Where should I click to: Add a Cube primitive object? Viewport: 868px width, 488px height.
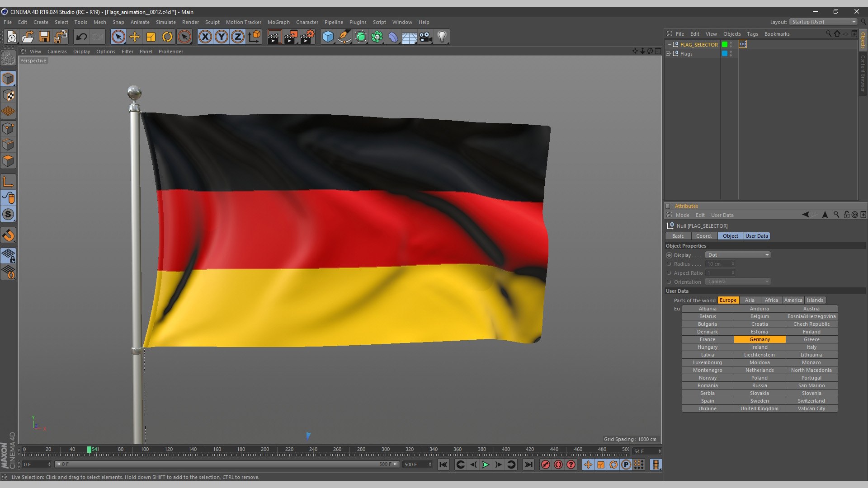pyautogui.click(x=328, y=37)
